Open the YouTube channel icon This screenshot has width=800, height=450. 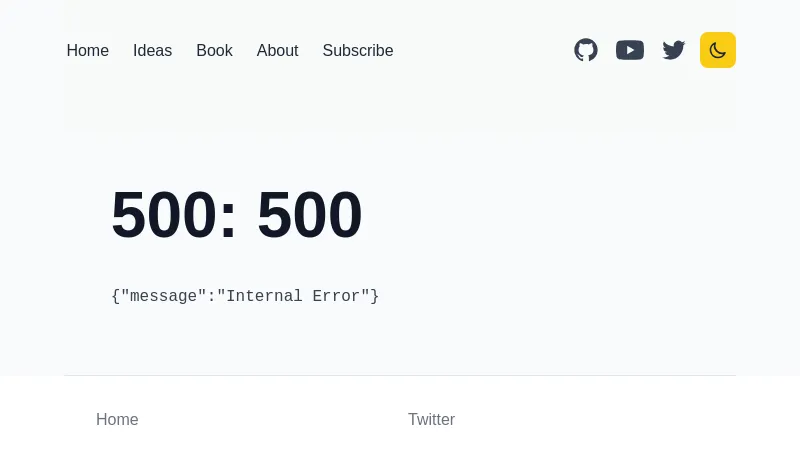coord(630,50)
